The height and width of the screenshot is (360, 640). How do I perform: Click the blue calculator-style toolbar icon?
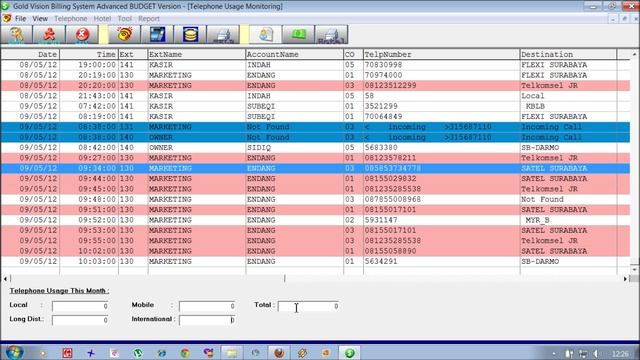pyautogui.click(x=157, y=35)
